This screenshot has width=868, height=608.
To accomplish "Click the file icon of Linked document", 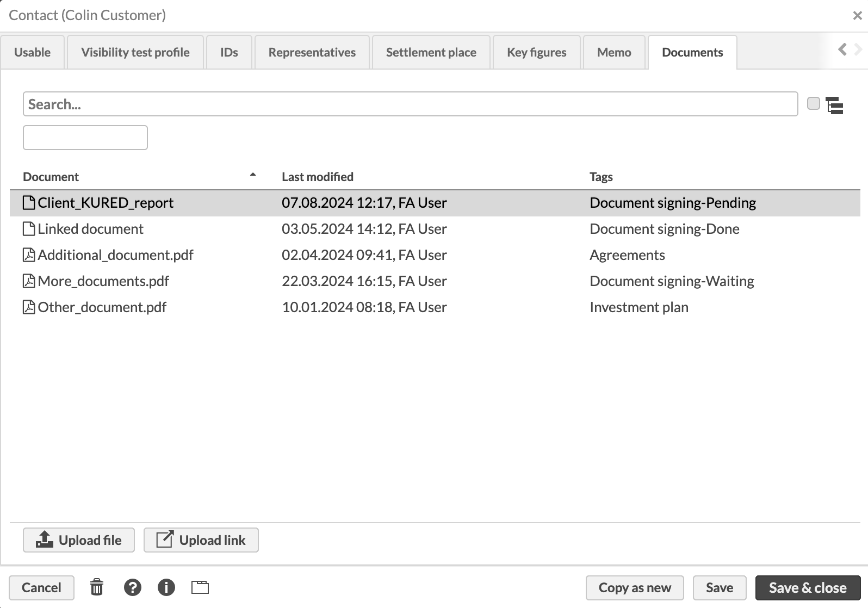I will 29,229.
